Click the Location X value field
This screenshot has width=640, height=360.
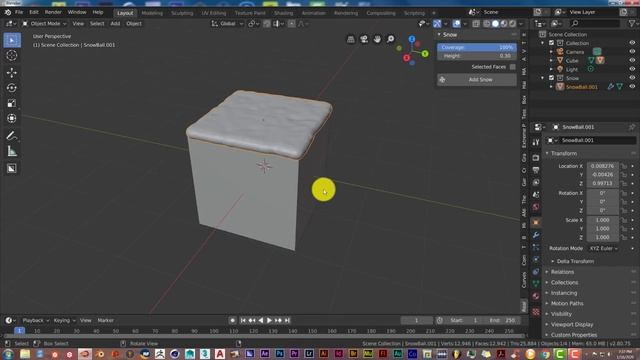pos(602,166)
